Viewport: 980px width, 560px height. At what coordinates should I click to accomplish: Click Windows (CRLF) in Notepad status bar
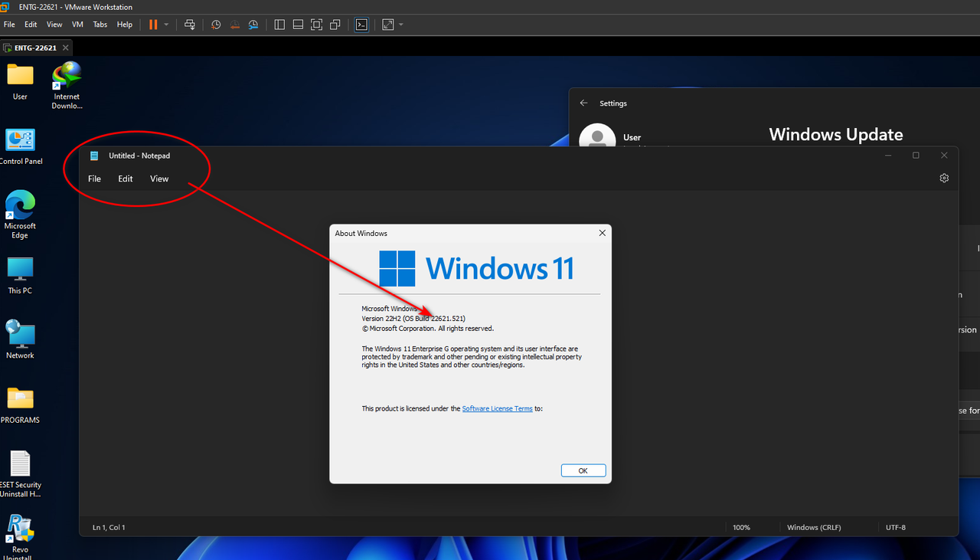tap(813, 527)
